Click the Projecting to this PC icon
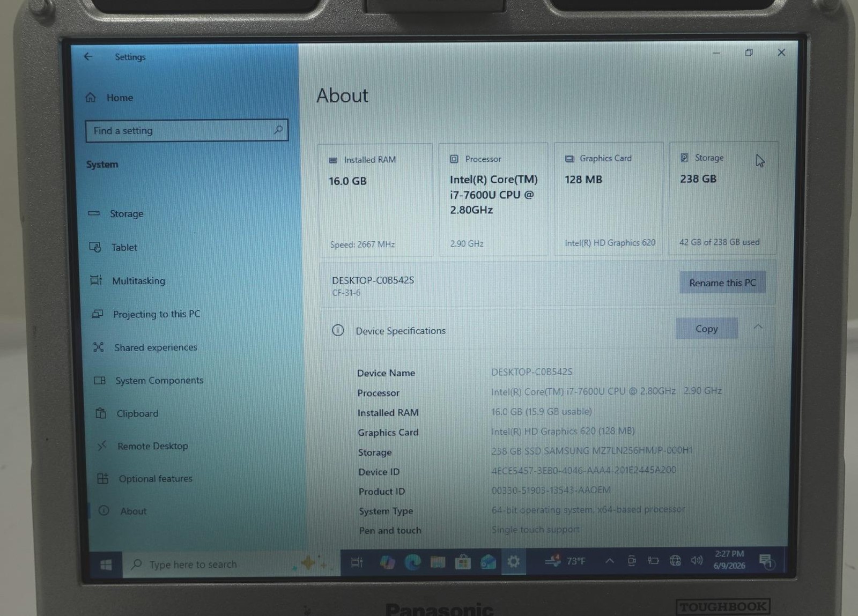This screenshot has height=616, width=858. point(98,314)
